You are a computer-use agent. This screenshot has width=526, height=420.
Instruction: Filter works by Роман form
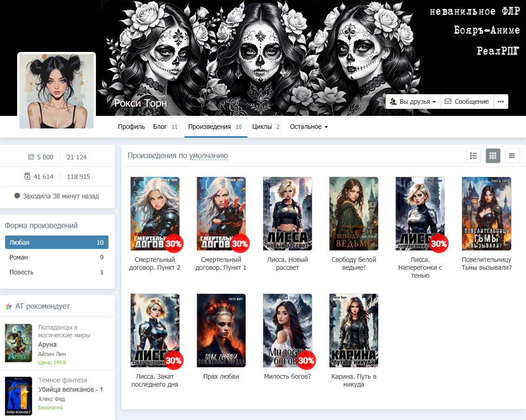(57, 257)
